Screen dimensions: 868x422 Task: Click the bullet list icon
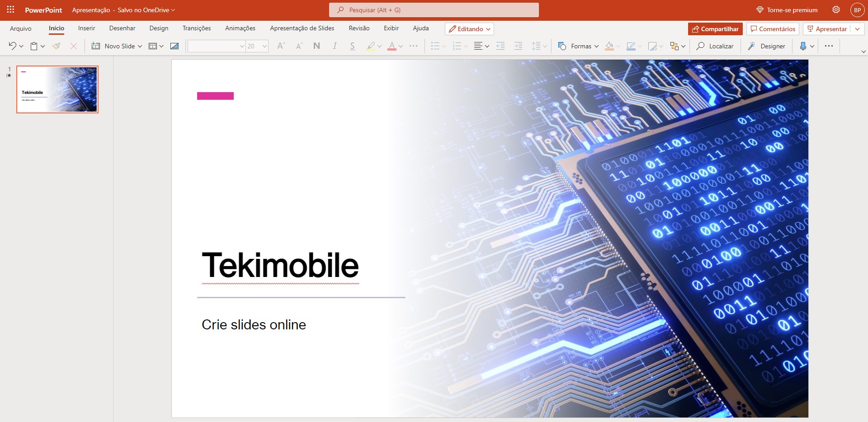tap(435, 46)
